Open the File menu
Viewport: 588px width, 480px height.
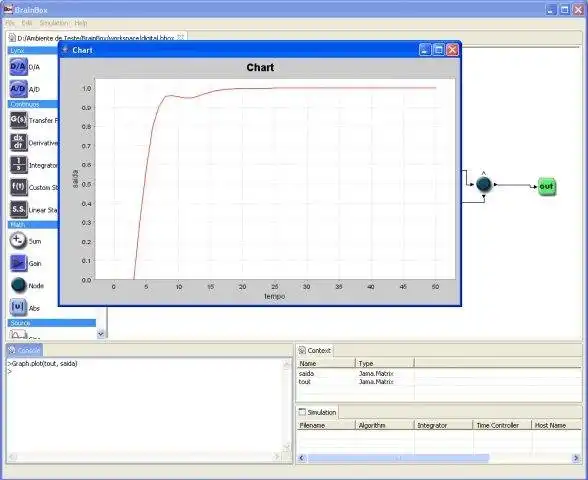point(10,23)
